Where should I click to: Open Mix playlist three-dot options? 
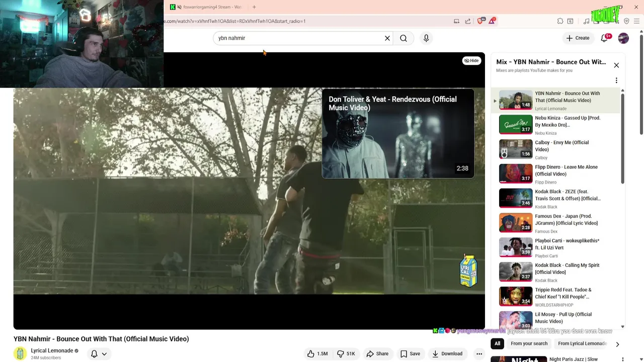[x=616, y=80]
